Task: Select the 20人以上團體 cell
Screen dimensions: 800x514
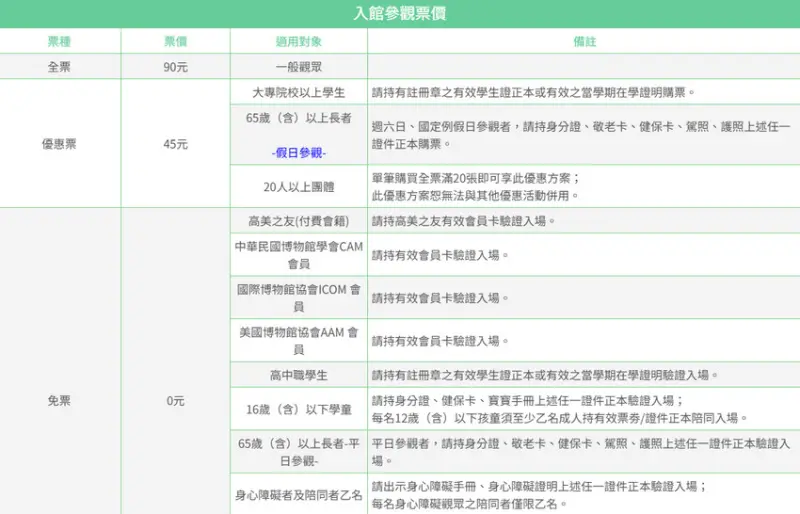Action: (x=298, y=187)
